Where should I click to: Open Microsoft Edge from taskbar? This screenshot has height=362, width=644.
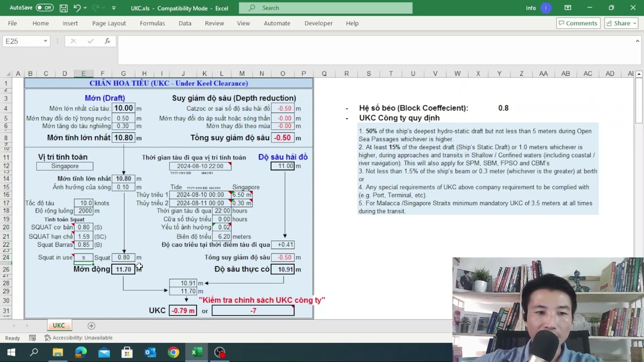click(x=80, y=352)
